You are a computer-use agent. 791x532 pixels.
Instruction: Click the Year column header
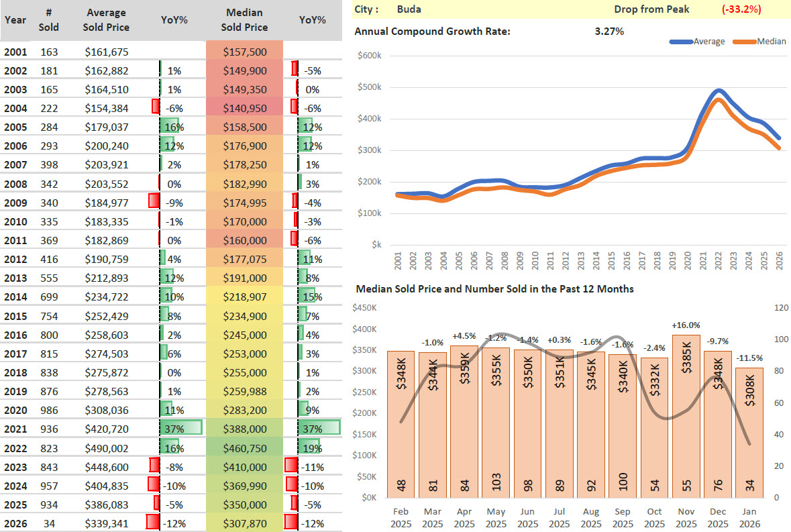15,20
